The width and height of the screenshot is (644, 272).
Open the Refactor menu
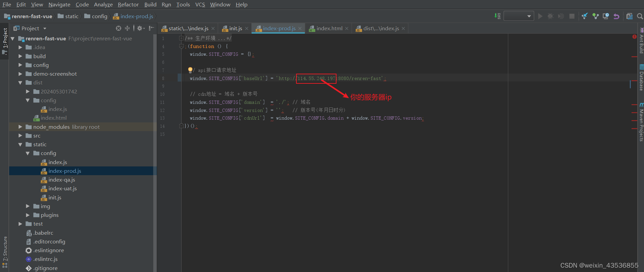point(128,4)
